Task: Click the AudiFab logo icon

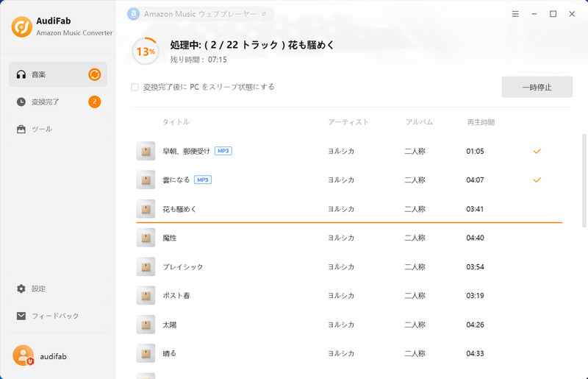Action: (x=21, y=26)
